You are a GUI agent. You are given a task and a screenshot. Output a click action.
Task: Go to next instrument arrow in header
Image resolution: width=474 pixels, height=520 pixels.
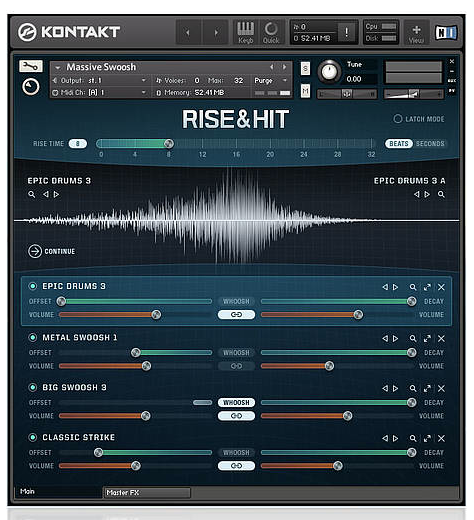284,67
